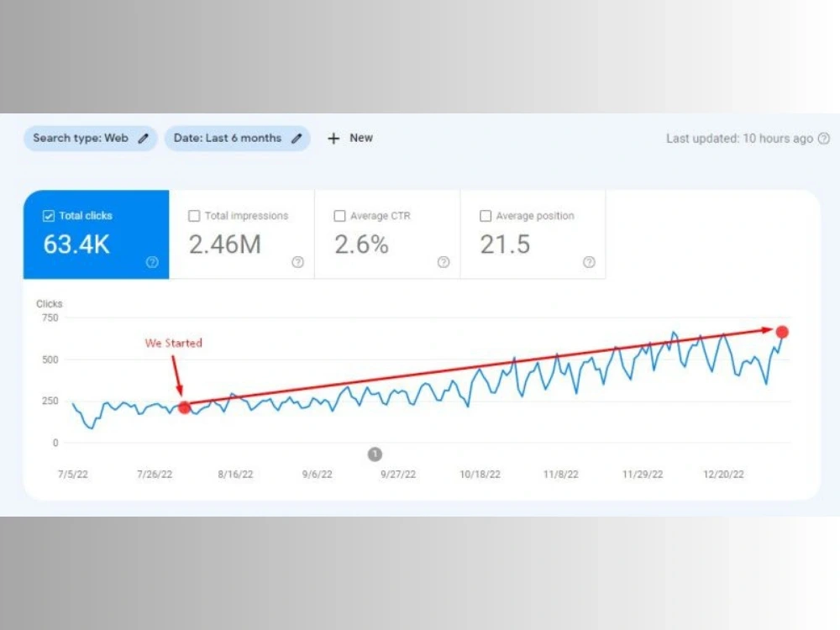This screenshot has height=630, width=840.
Task: Open the Search type: Web filter chip
Action: point(90,139)
